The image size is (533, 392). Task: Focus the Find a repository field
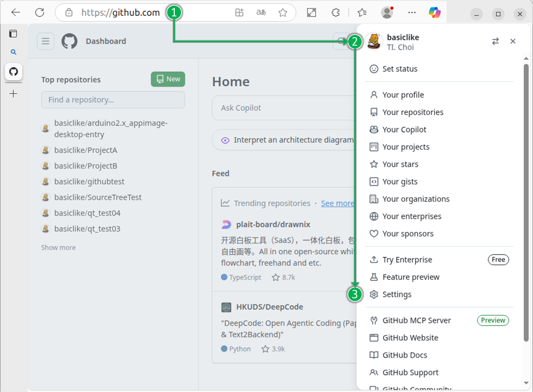pyautogui.click(x=113, y=100)
